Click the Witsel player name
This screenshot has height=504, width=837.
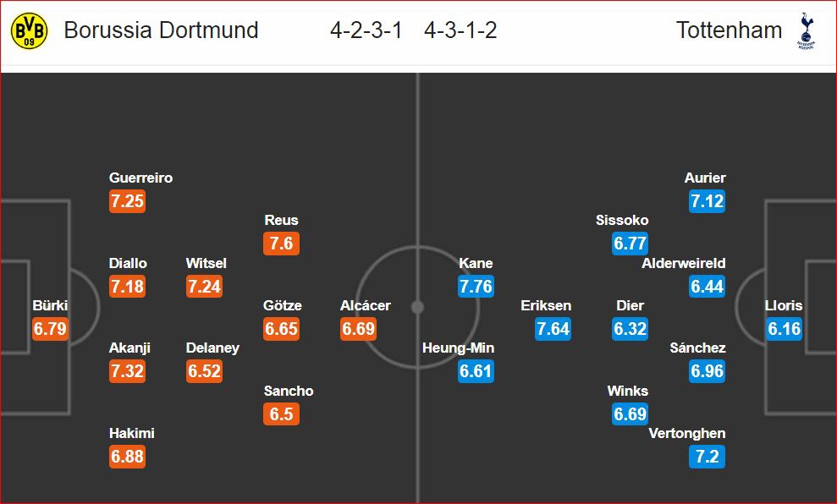tap(206, 263)
